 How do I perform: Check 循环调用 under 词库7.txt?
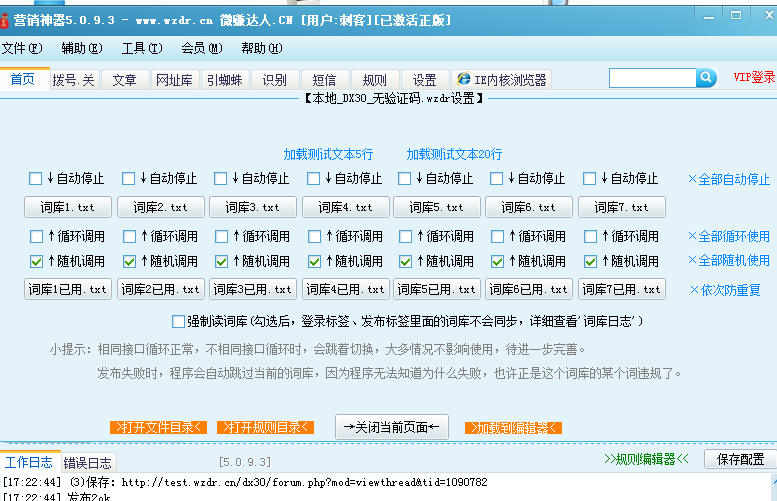tap(590, 236)
